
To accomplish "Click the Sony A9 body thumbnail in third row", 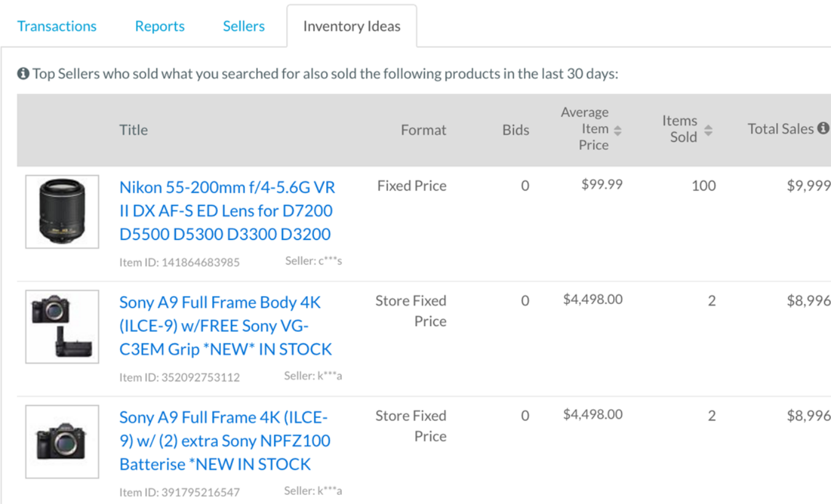I will [x=62, y=441].
